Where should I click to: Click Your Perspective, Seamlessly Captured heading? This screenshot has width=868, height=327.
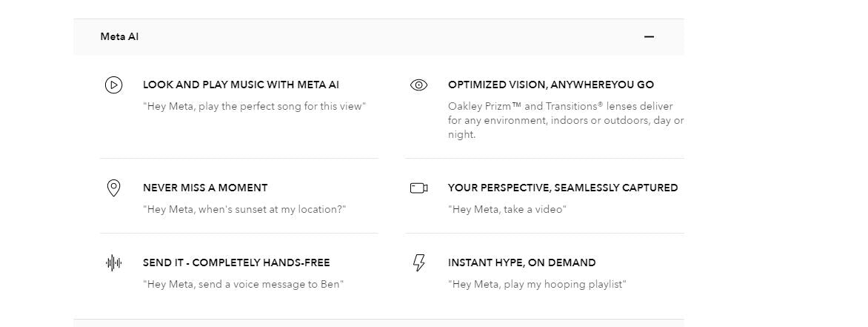pyautogui.click(x=562, y=188)
